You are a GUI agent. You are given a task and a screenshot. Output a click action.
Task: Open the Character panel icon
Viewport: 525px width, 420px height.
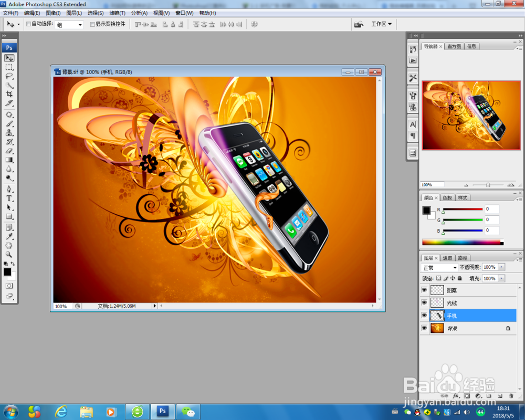pos(413,124)
